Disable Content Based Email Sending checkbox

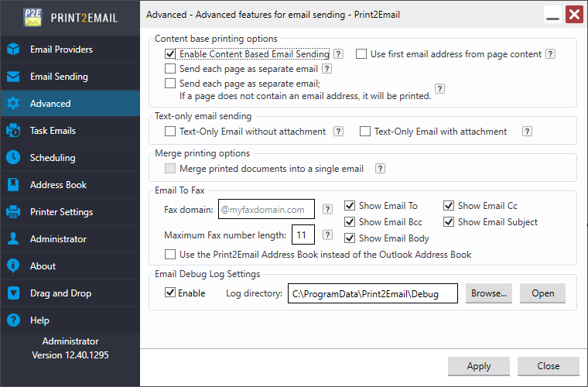(x=170, y=54)
